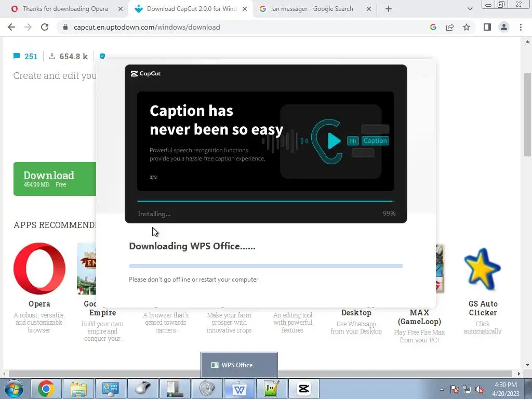Click the address bar URL
This screenshot has height=399, width=532.
tap(147, 27)
